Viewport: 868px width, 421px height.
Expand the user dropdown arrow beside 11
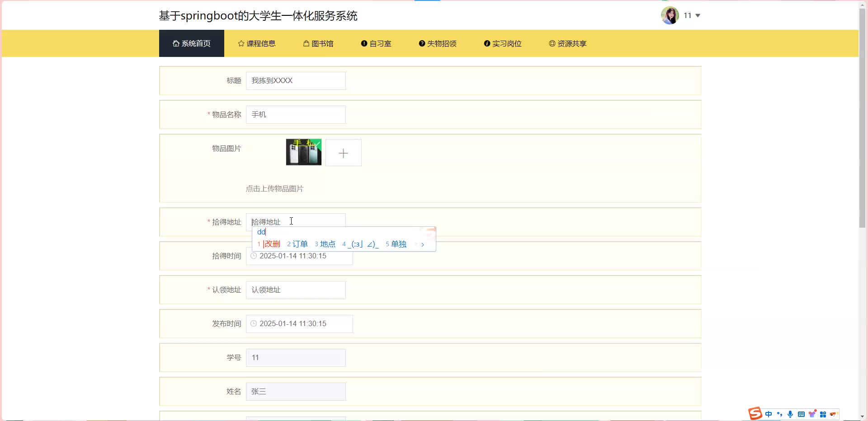point(698,15)
